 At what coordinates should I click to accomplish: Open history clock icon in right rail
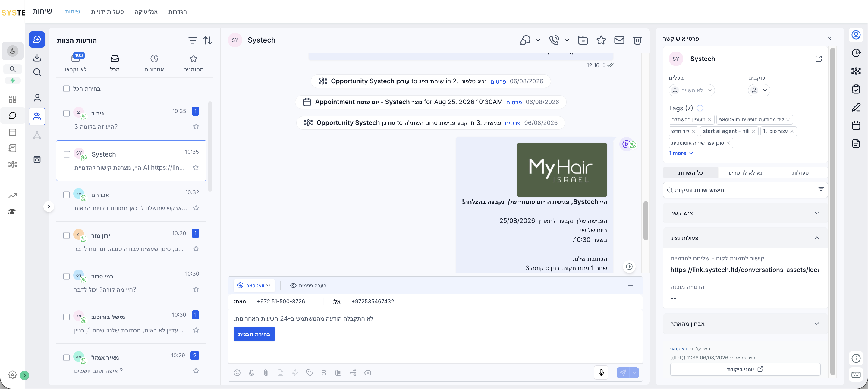point(856,53)
